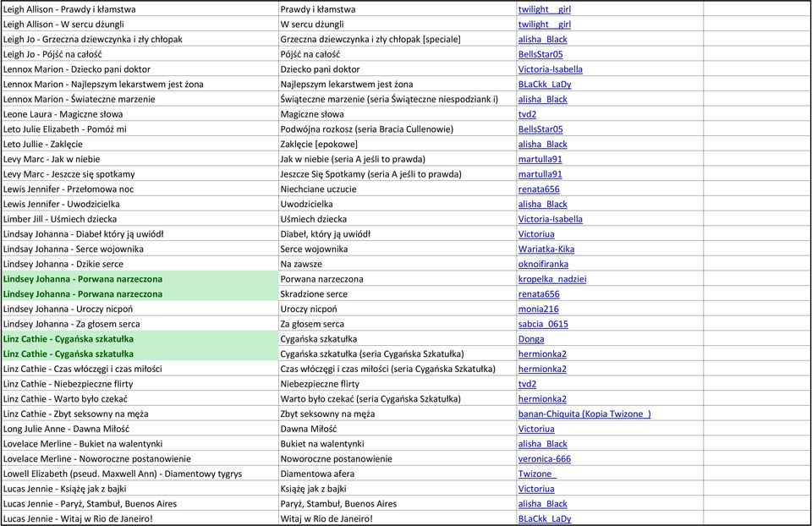Click Twizone_ link for Diamentowa afera

[538, 474]
